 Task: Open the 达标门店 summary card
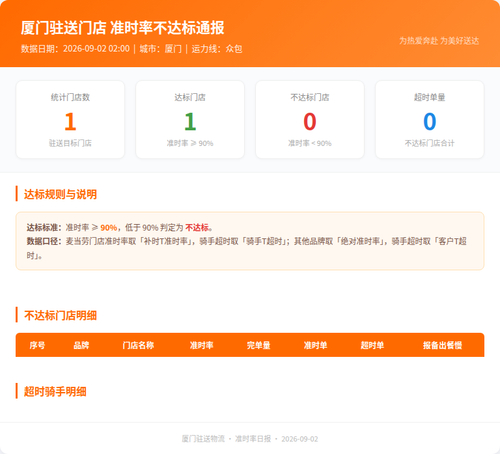[x=190, y=119]
